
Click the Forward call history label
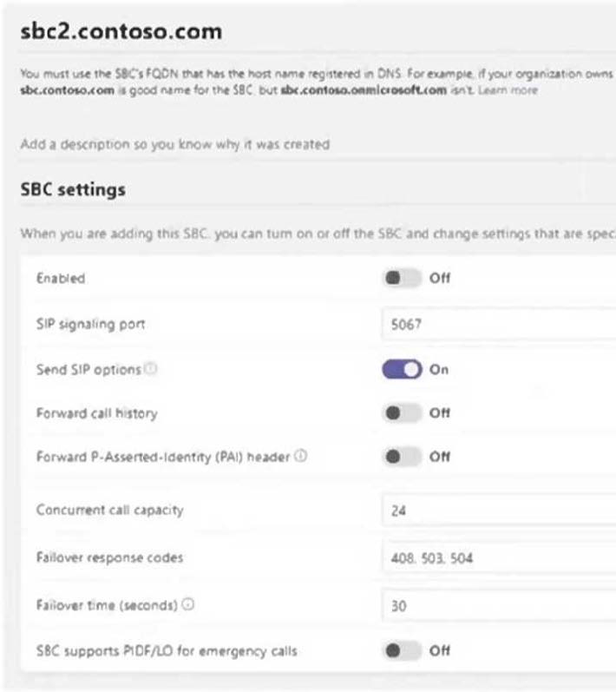tap(96, 413)
